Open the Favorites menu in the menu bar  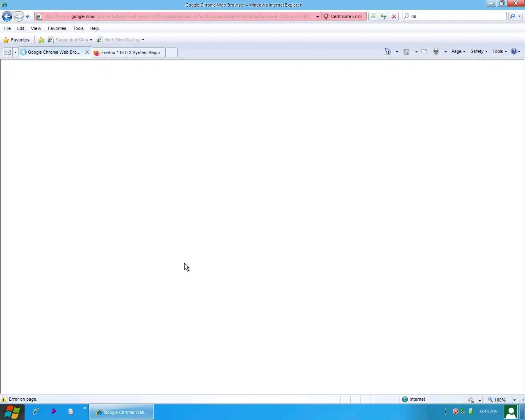point(57,28)
